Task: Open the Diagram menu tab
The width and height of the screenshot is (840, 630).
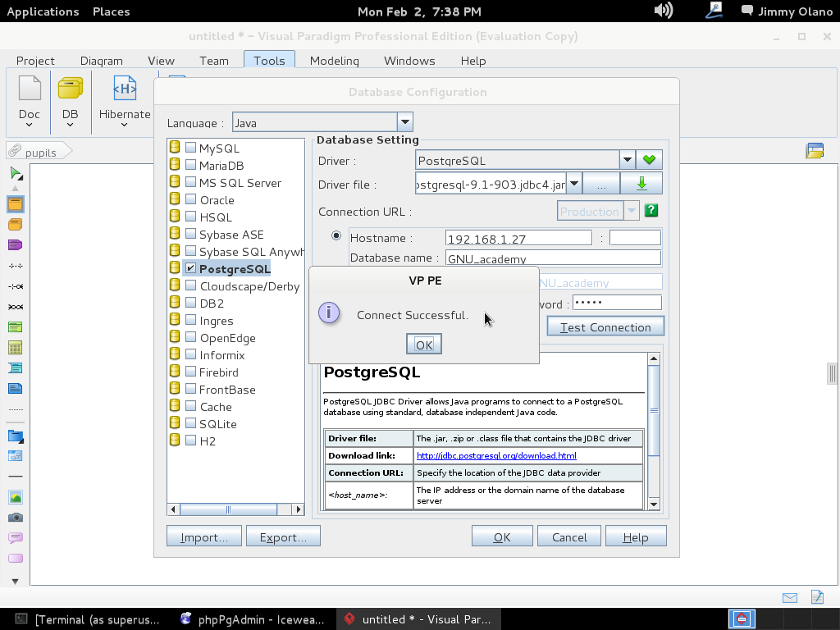Action: [x=101, y=61]
